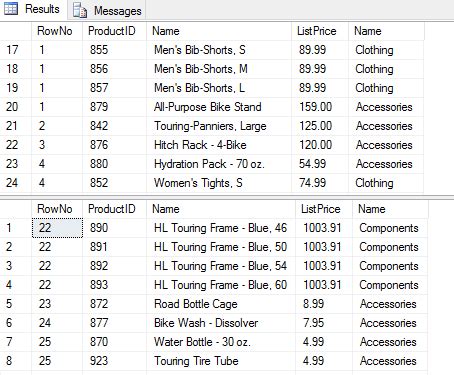Click ListPrice cell 120.00
This screenshot has width=454, height=375.
[320, 145]
